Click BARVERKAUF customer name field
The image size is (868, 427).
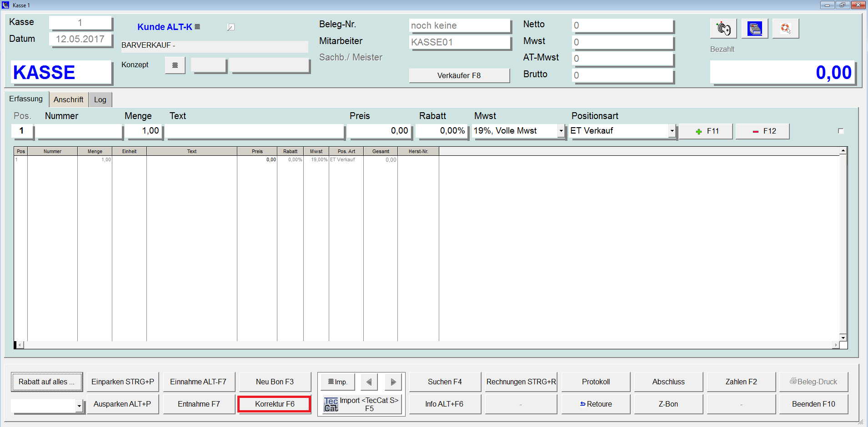(214, 46)
